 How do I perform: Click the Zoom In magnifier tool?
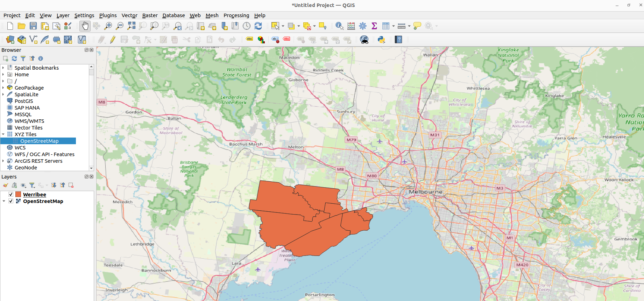pos(108,26)
